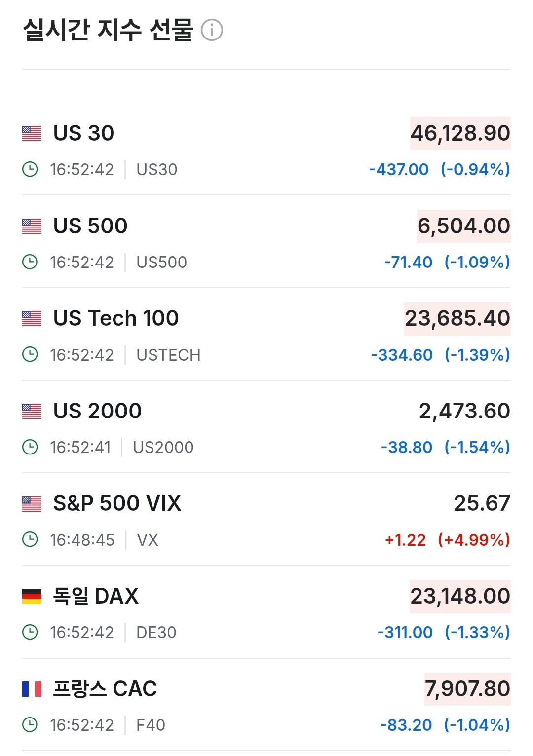Click the German flag beside 독일 DAX
This screenshot has height=756, width=533.
32,596
